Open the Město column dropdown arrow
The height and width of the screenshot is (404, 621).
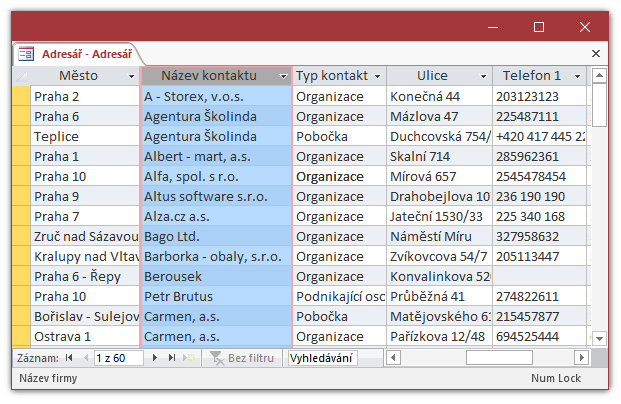point(131,76)
